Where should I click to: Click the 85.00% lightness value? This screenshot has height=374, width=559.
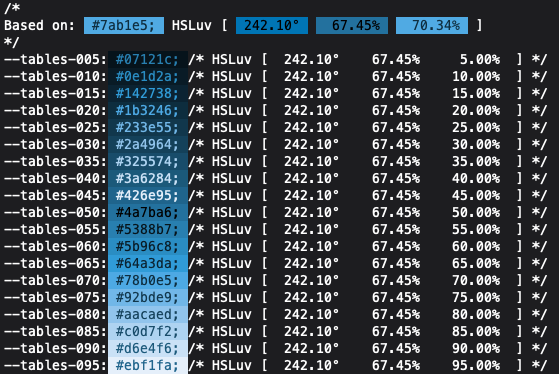[476, 332]
